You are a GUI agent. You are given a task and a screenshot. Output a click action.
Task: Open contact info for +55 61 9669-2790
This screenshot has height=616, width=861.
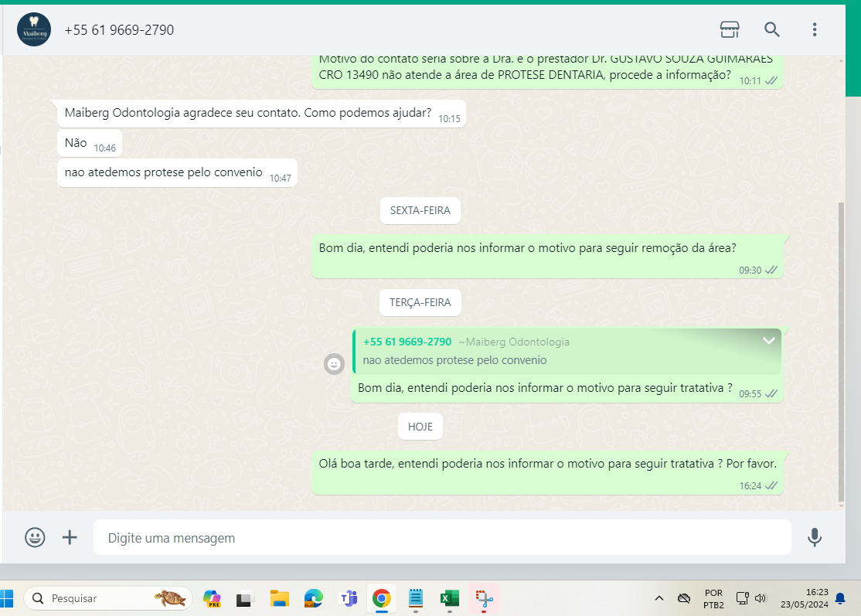(119, 29)
